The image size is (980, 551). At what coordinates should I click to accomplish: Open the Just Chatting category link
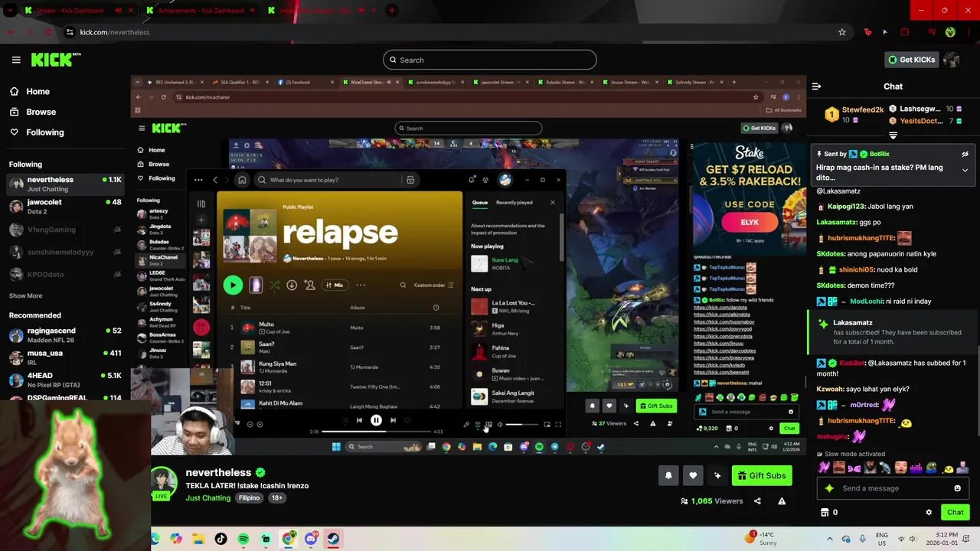tap(207, 497)
